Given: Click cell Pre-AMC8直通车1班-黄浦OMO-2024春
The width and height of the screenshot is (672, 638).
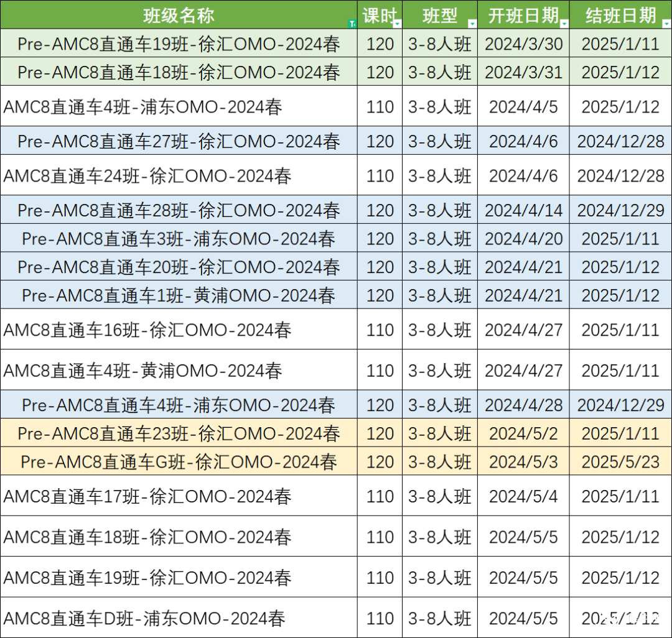Looking at the screenshot, I should (179, 295).
